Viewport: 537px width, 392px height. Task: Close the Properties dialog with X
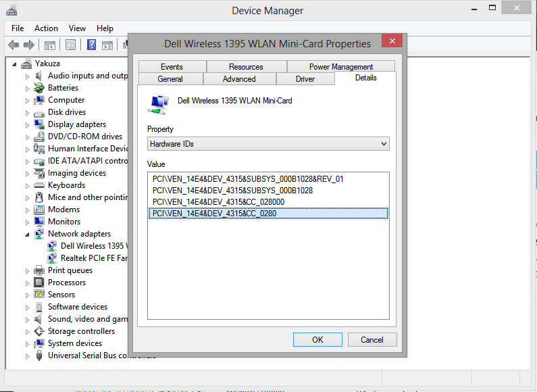tap(392, 41)
